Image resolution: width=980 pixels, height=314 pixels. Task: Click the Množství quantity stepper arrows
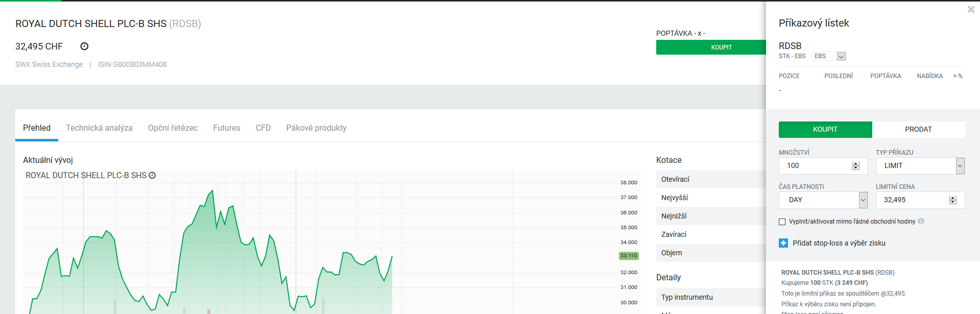pos(856,166)
